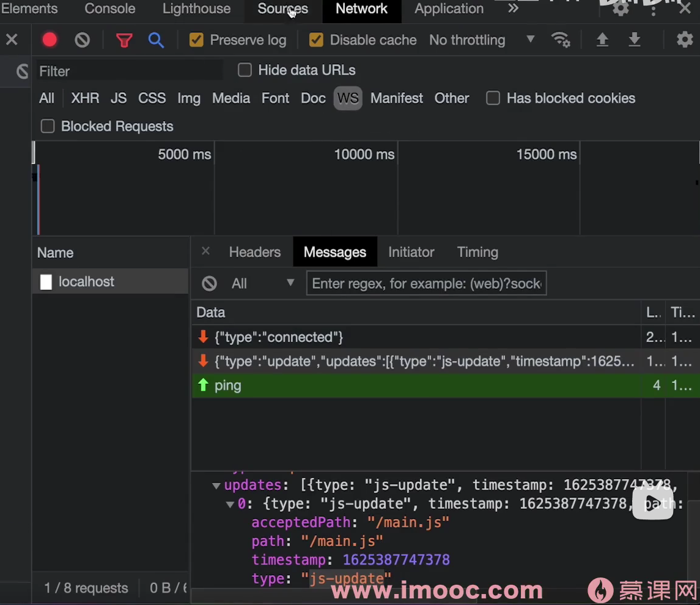Click the 10000 ms timeline marker
This screenshot has width=700, height=605.
click(x=364, y=155)
